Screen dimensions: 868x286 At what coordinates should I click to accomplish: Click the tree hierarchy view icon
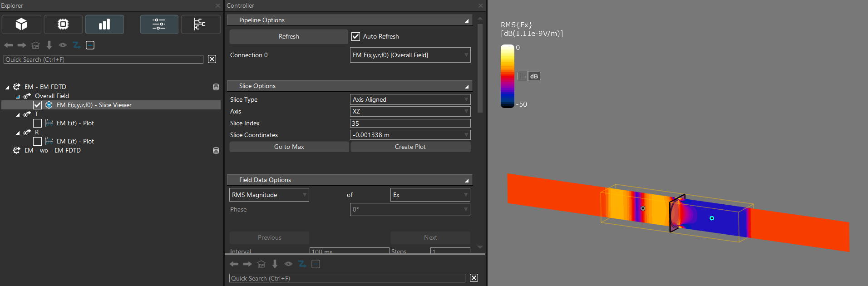(200, 24)
